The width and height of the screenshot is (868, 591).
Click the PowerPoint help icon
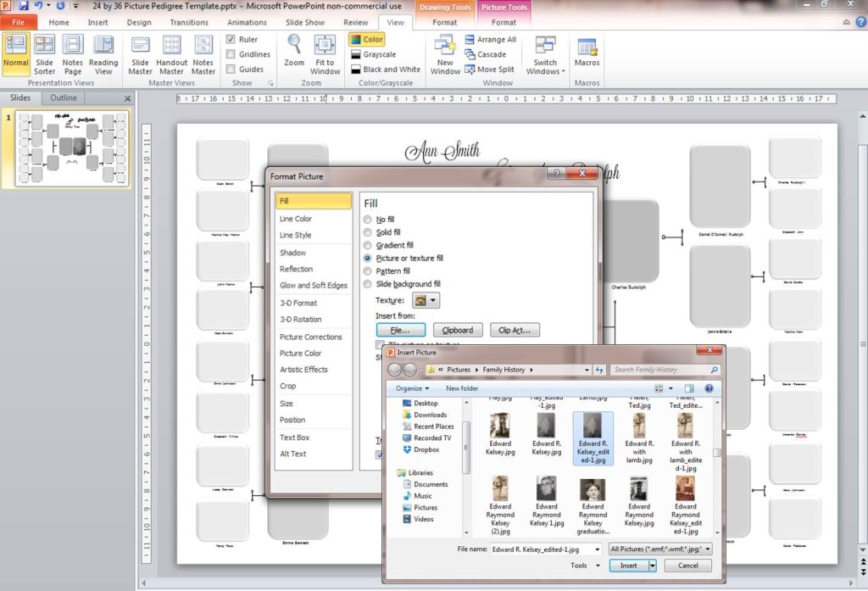[861, 22]
